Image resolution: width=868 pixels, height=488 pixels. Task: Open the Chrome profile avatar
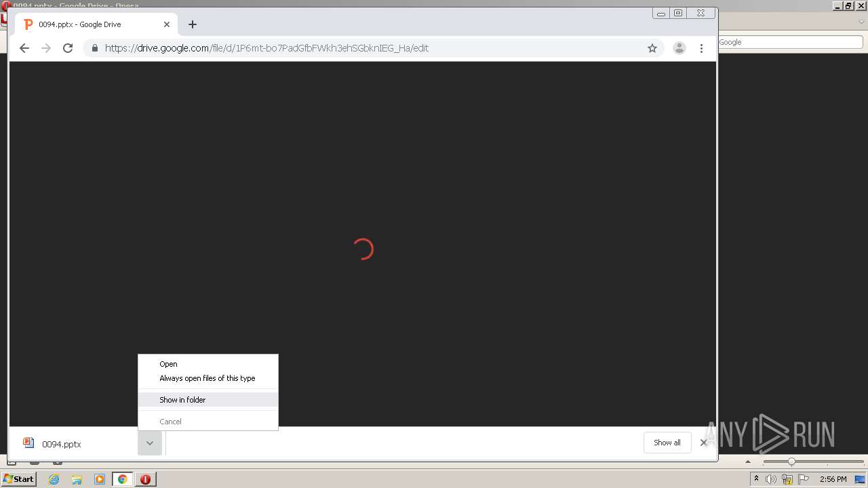pyautogui.click(x=679, y=48)
